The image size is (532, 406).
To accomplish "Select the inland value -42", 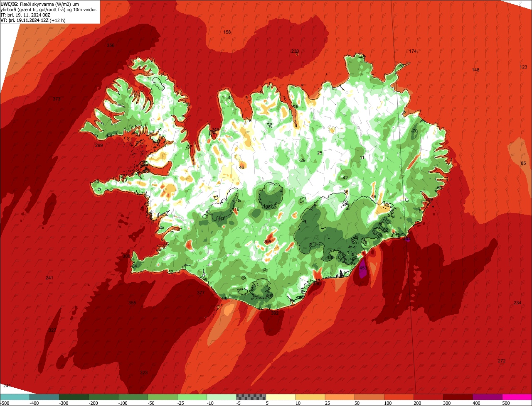I will [345, 178].
